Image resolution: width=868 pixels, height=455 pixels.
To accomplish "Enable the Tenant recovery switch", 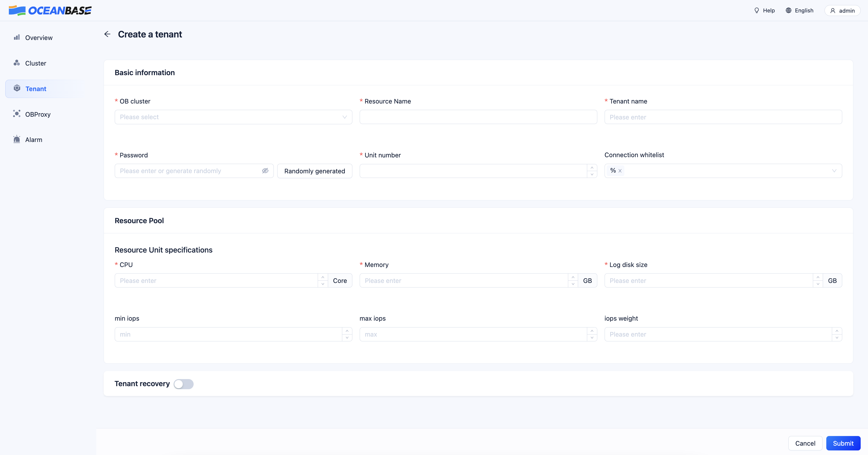I will [x=184, y=384].
